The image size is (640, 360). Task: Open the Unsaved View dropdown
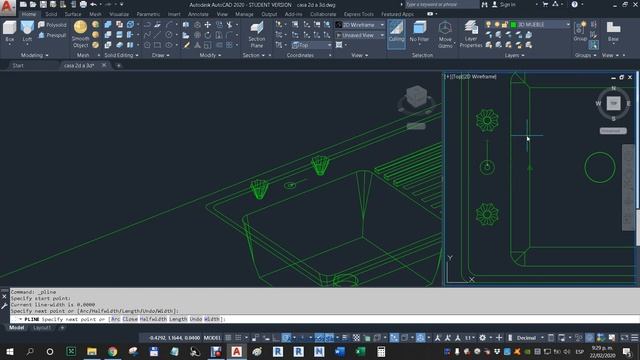pos(360,35)
